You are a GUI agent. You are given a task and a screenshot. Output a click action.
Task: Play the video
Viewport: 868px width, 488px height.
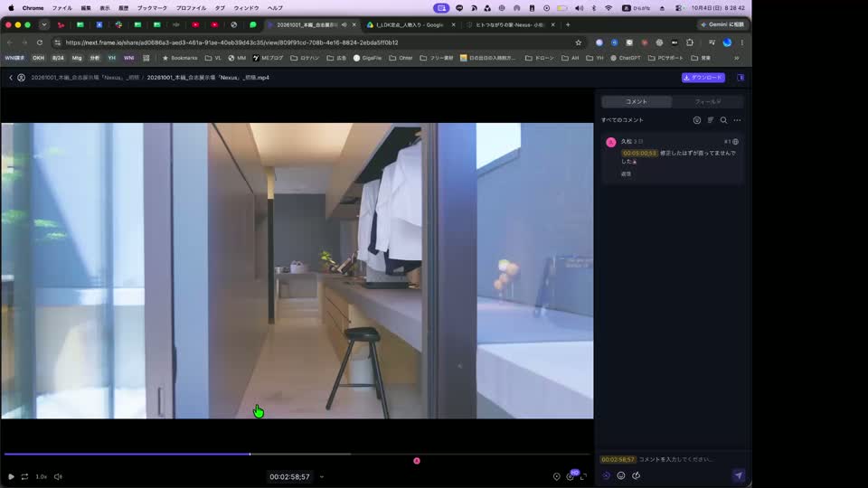(x=11, y=476)
